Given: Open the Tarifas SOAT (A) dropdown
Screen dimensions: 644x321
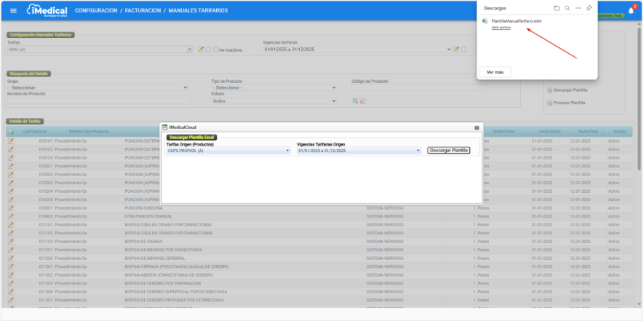Looking at the screenshot, I should point(99,49).
